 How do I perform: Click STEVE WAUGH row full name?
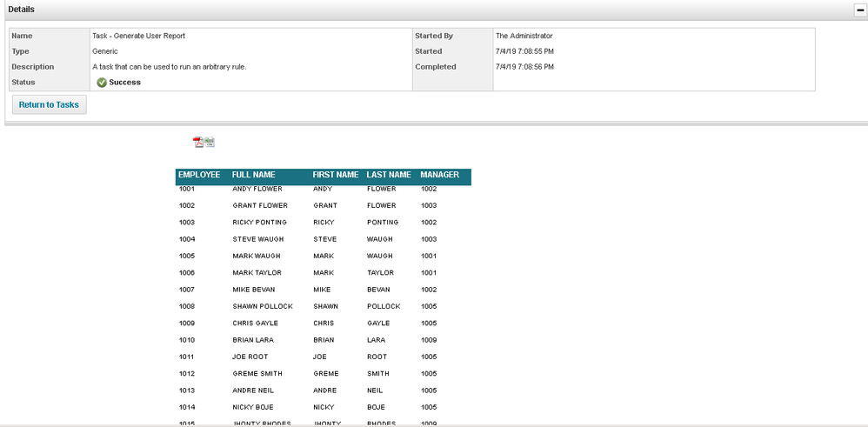tap(257, 239)
